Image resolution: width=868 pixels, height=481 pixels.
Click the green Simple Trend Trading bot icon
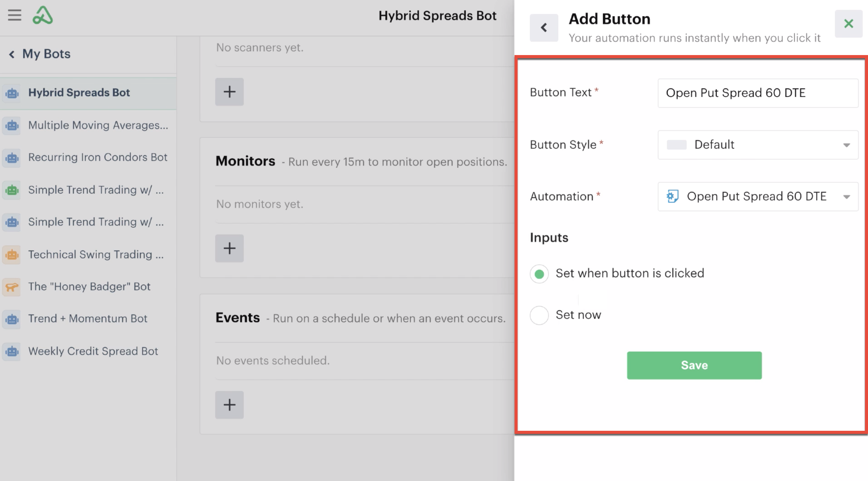click(12, 190)
